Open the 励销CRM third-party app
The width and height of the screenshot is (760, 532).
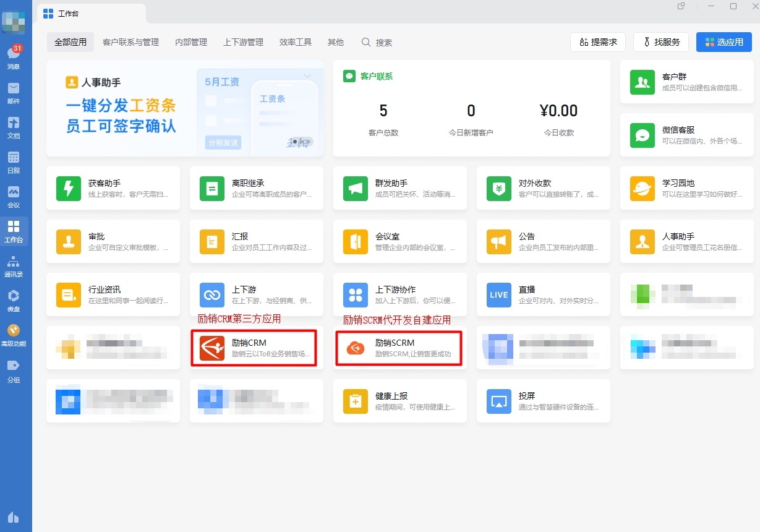254,348
